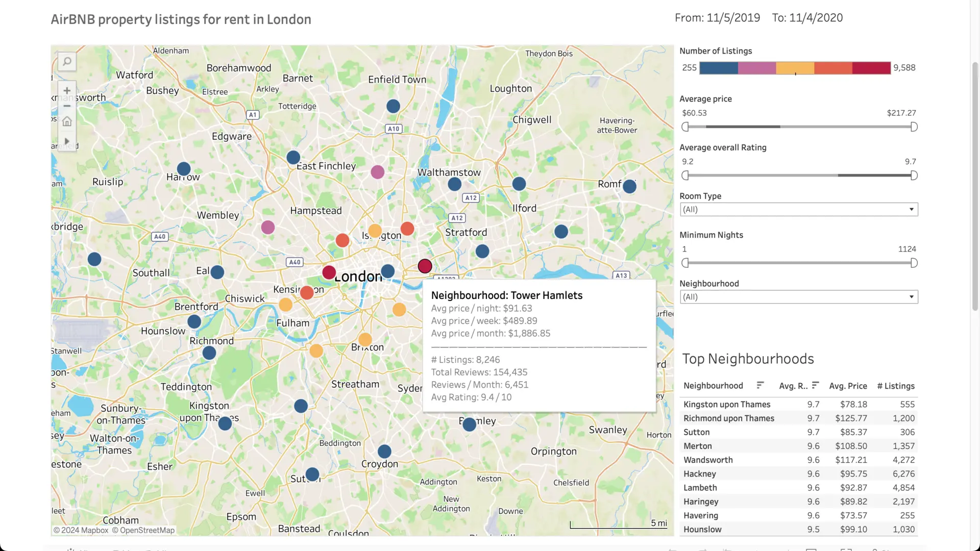Click the Average overall Rating slider handle

tap(685, 175)
